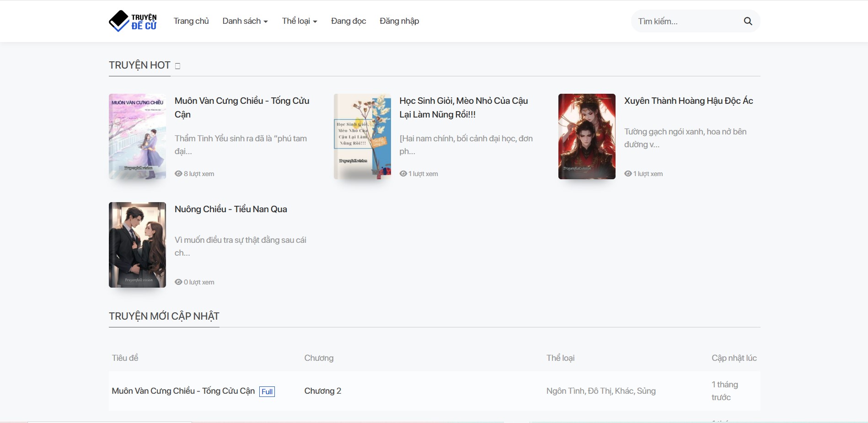Open the Xuyên Thành Hoàng Hậu cover image
868x423 pixels.
click(x=587, y=136)
